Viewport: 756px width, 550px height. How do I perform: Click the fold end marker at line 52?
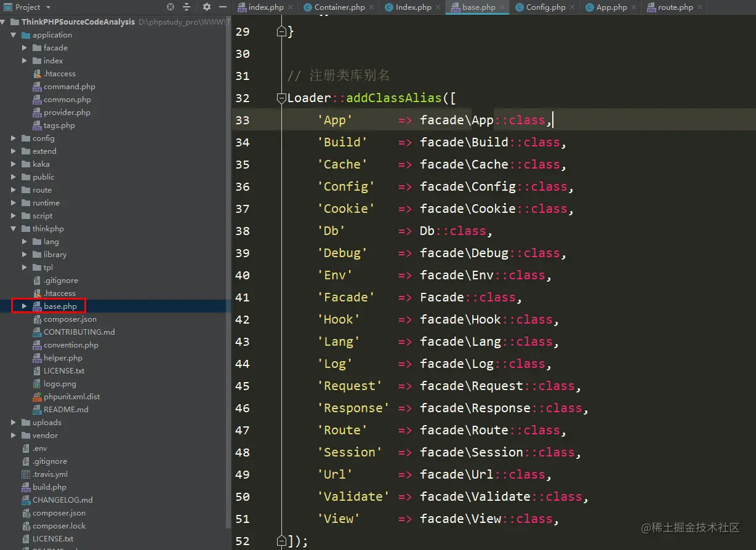281,541
